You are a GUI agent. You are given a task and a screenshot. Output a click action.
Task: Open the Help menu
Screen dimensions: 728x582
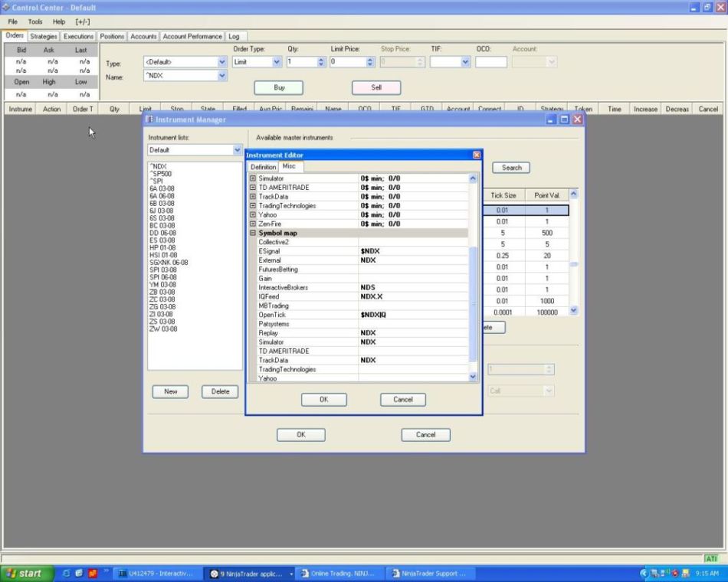click(58, 21)
